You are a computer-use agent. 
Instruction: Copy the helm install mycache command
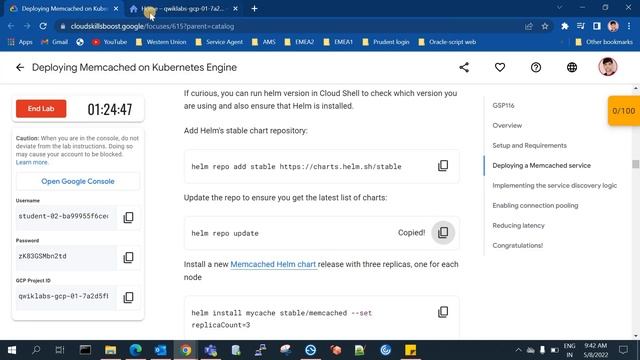tap(443, 312)
